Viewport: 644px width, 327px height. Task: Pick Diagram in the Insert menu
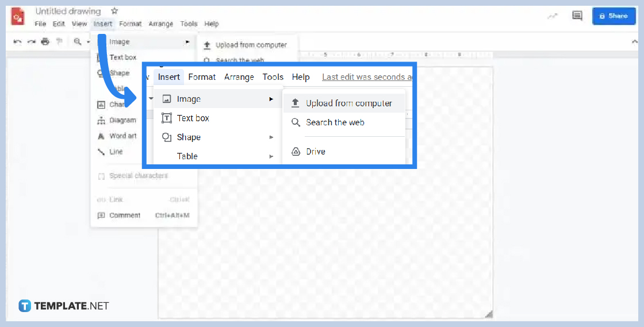click(122, 120)
